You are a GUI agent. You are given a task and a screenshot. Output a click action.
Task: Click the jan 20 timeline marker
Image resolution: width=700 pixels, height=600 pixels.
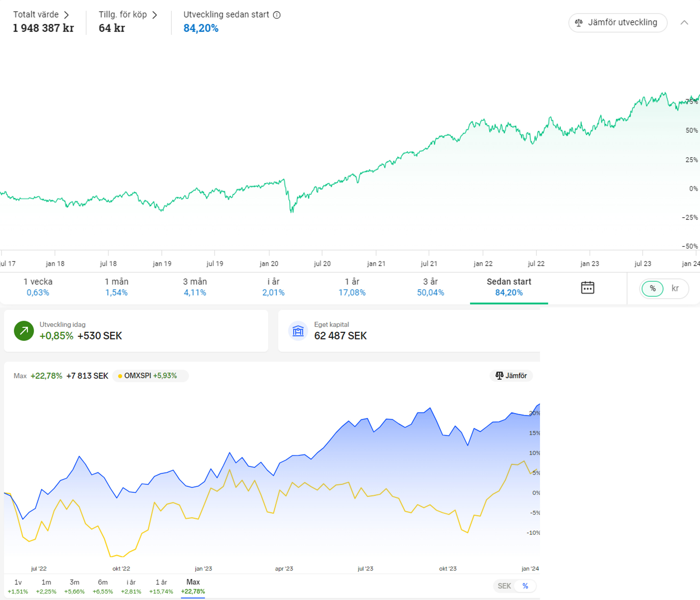tap(269, 263)
